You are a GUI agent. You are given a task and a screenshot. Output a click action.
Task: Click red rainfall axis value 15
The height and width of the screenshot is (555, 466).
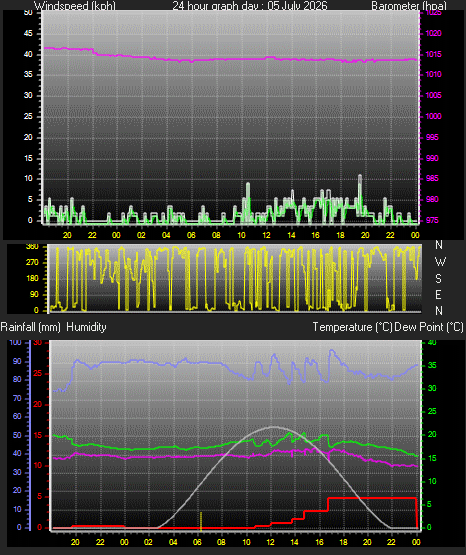pyautogui.click(x=37, y=435)
